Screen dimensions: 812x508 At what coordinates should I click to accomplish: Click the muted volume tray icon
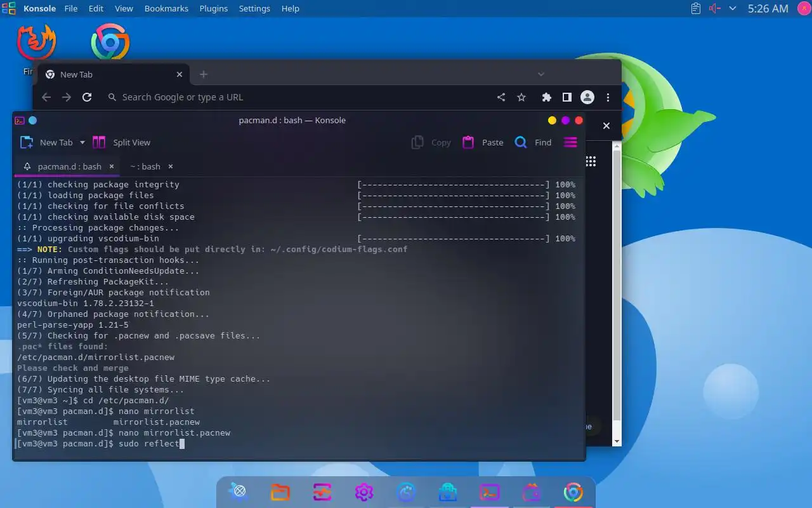tap(715, 8)
